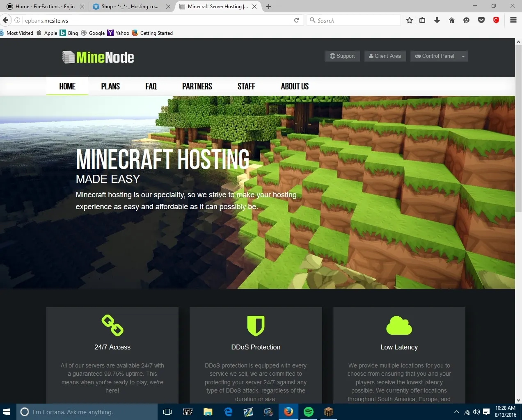Screen dimensions: 522x420
Task: Click the MINECRAFT HOSTING banner headline
Action: tap(163, 159)
